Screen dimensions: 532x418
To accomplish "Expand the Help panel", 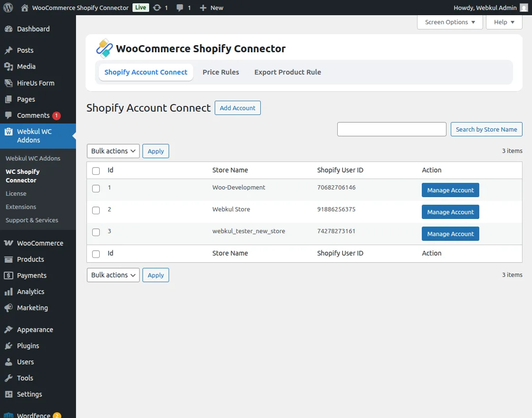I will pos(503,22).
